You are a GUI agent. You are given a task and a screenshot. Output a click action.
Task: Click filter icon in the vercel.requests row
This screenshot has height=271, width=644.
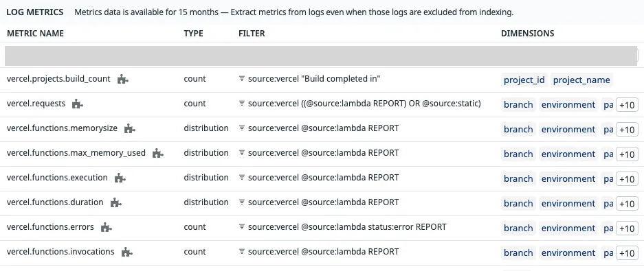coord(242,104)
